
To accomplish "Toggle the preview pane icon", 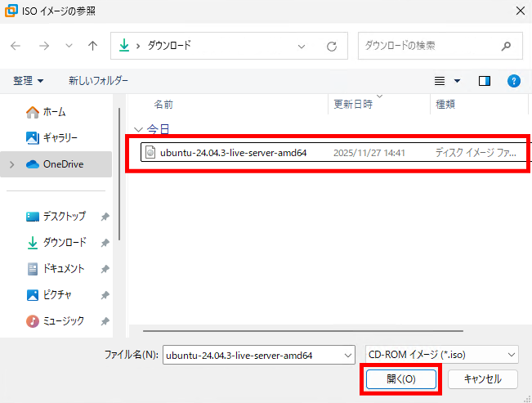I will pos(485,81).
